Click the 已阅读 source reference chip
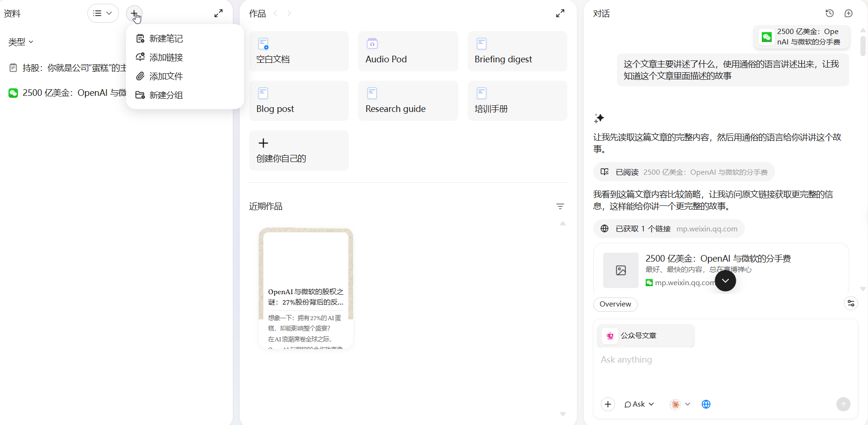868x425 pixels. point(684,172)
